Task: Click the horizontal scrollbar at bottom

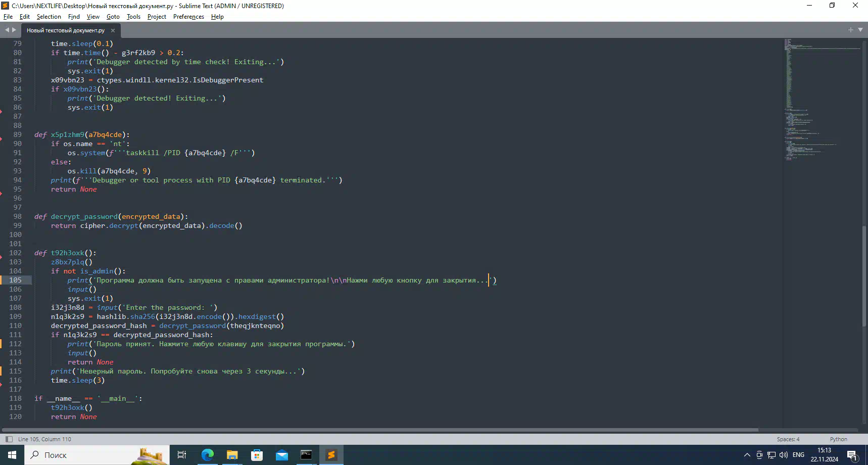Action: [379, 430]
